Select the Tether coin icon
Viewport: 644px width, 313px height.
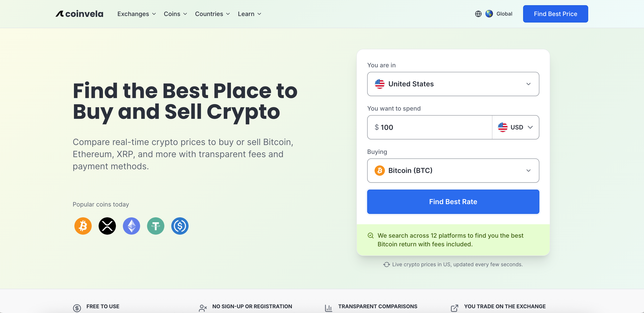[155, 226]
